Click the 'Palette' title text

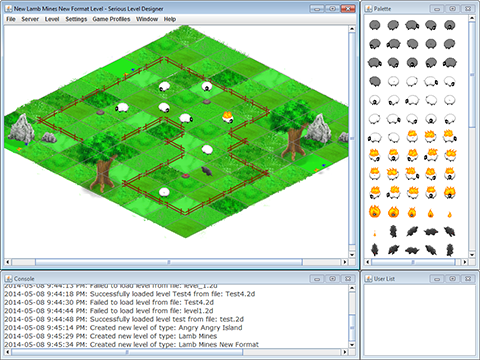[382, 9]
